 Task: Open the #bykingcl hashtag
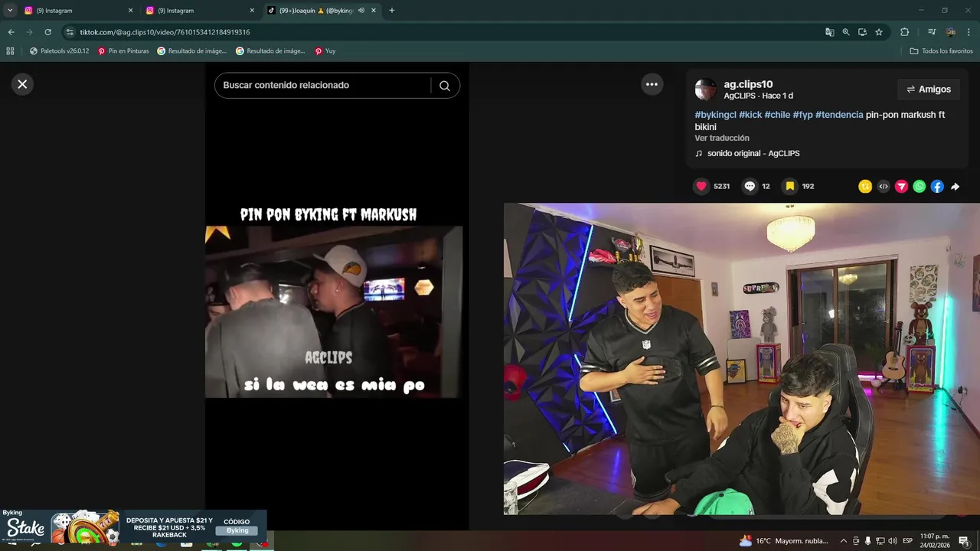click(715, 115)
